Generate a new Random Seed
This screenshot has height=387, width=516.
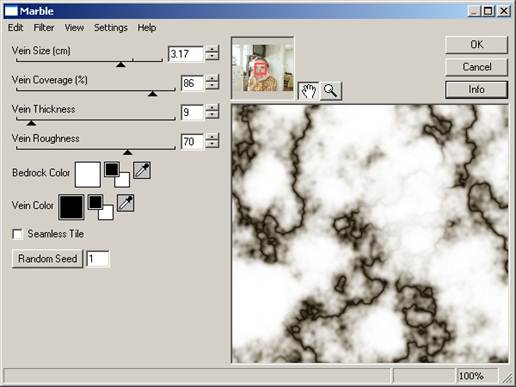click(47, 259)
